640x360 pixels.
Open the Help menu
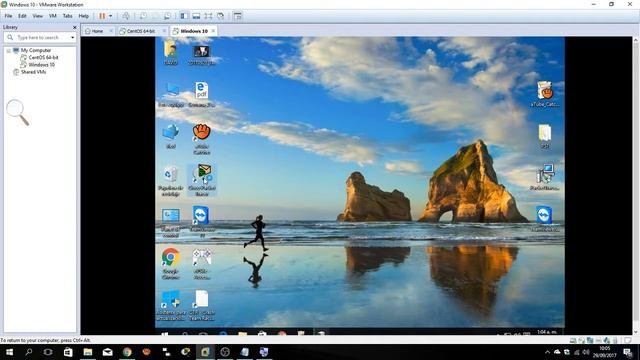tap(84, 16)
